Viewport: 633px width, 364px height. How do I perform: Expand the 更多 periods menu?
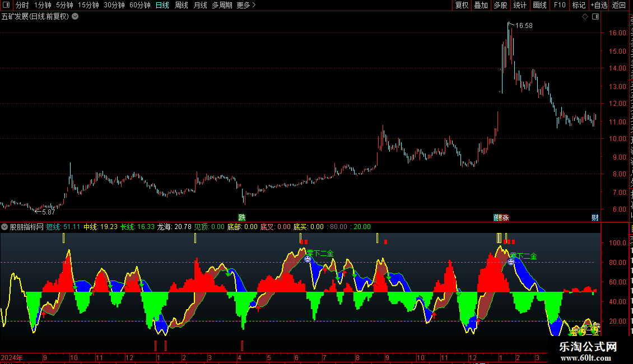pyautogui.click(x=246, y=5)
